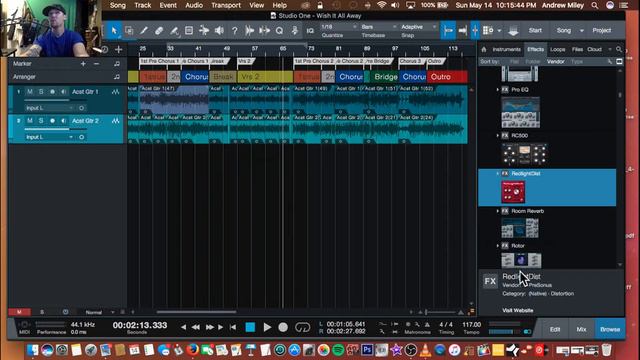Select the Mute tool

pyautogui.click(x=189, y=31)
